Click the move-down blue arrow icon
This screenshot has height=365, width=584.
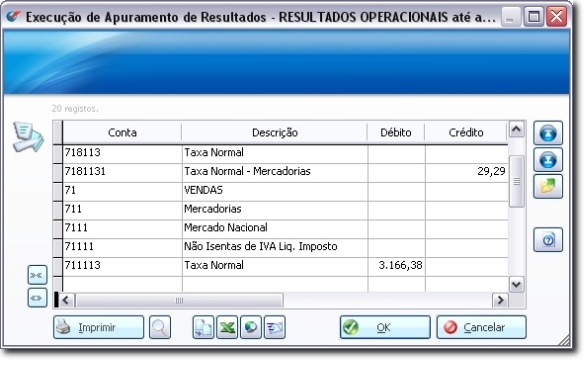coord(548,160)
